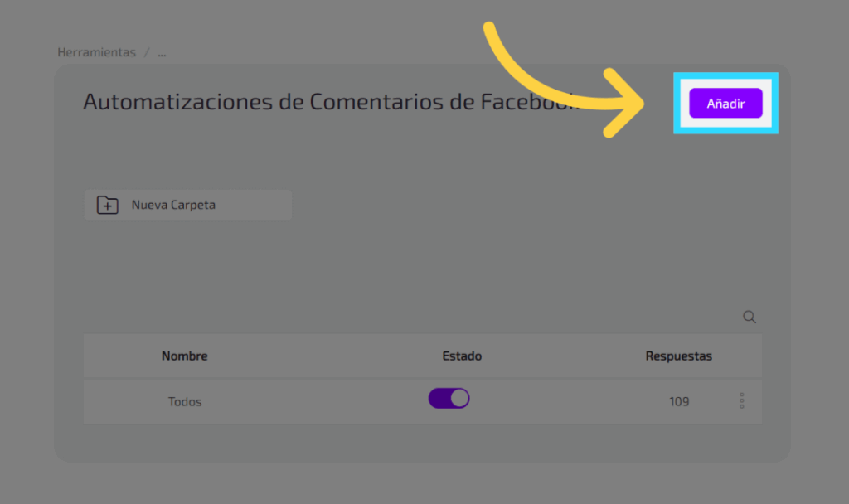The image size is (849, 504).
Task: Open the three-dot menu on Todos row
Action: [x=741, y=401]
